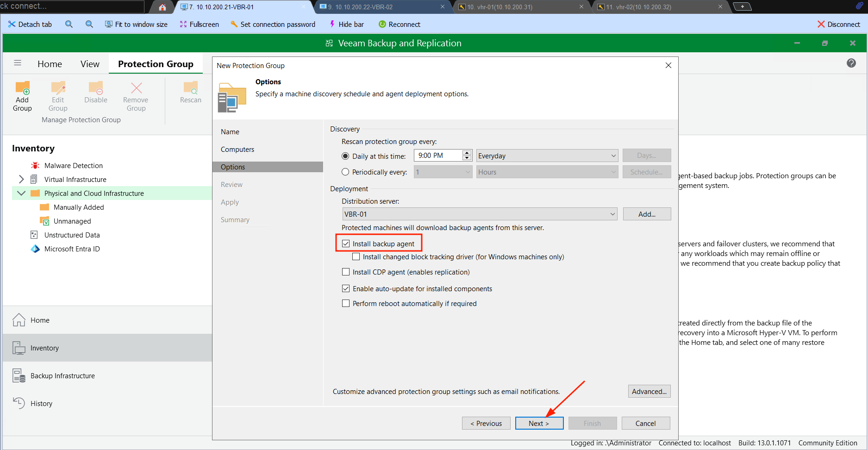Click the Next button

[x=539, y=423]
